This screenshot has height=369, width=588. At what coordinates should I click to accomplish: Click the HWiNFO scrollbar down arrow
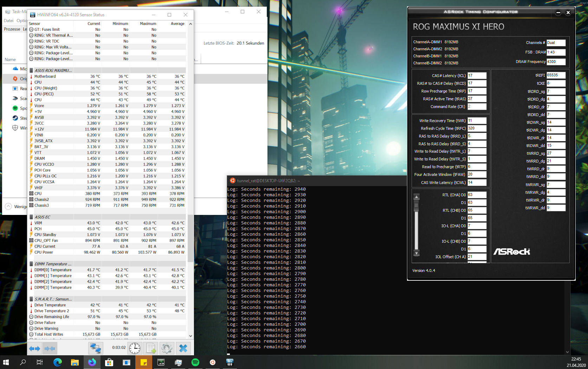(x=190, y=336)
